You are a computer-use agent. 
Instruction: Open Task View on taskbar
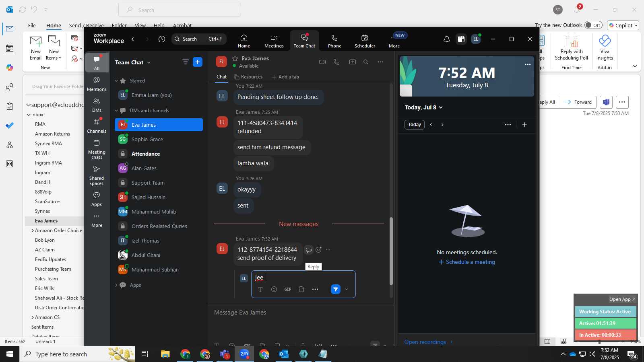point(145,354)
